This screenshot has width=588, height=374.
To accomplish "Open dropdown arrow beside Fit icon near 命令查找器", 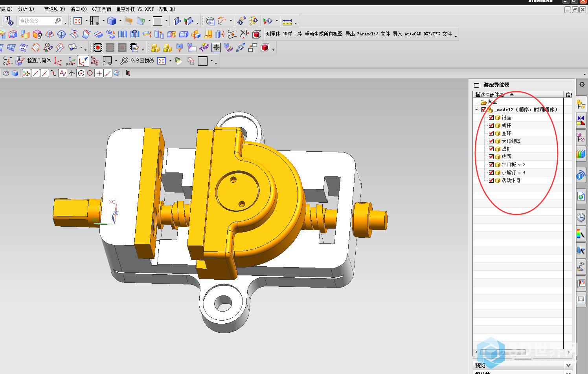I will (x=170, y=61).
